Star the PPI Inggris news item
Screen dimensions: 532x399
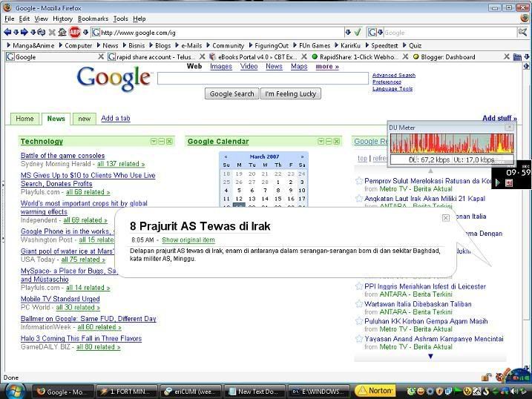pos(359,286)
